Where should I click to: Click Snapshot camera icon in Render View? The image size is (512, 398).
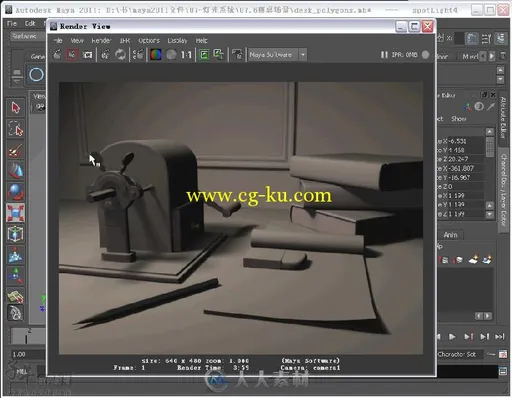tap(87, 54)
